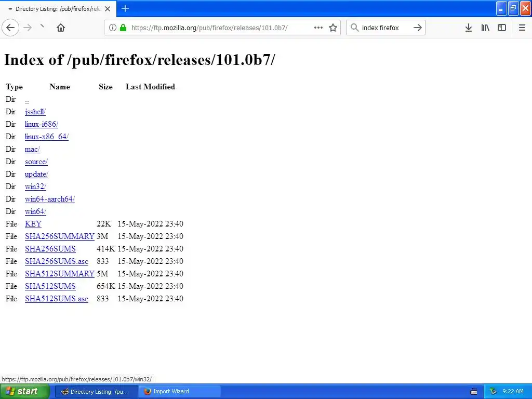Image resolution: width=532 pixels, height=399 pixels.
Task: Minimize the Firefox window
Action: 501,8
